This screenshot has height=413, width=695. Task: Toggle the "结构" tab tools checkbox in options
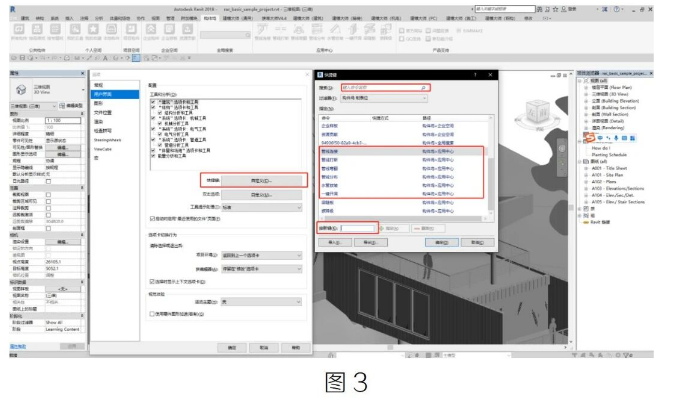pos(153,107)
